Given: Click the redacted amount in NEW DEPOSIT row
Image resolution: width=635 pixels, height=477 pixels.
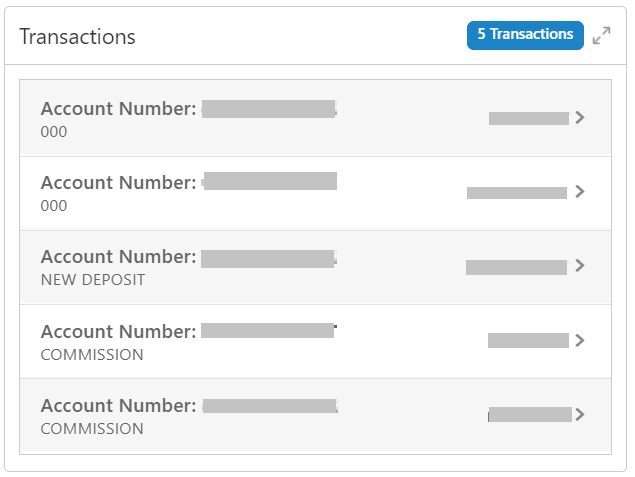Looking at the screenshot, I should click(516, 267).
